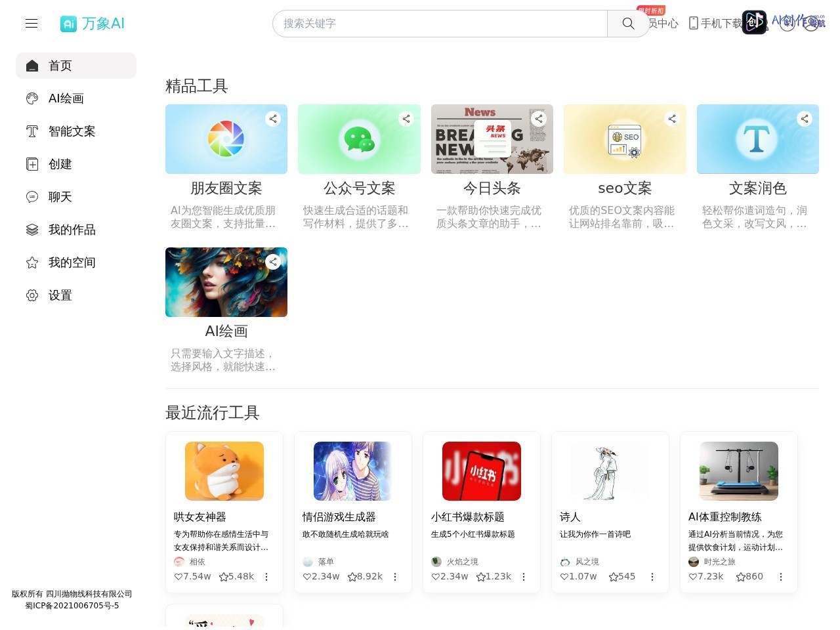Click author name 时光之旅
The image size is (840, 630).
[x=720, y=562]
